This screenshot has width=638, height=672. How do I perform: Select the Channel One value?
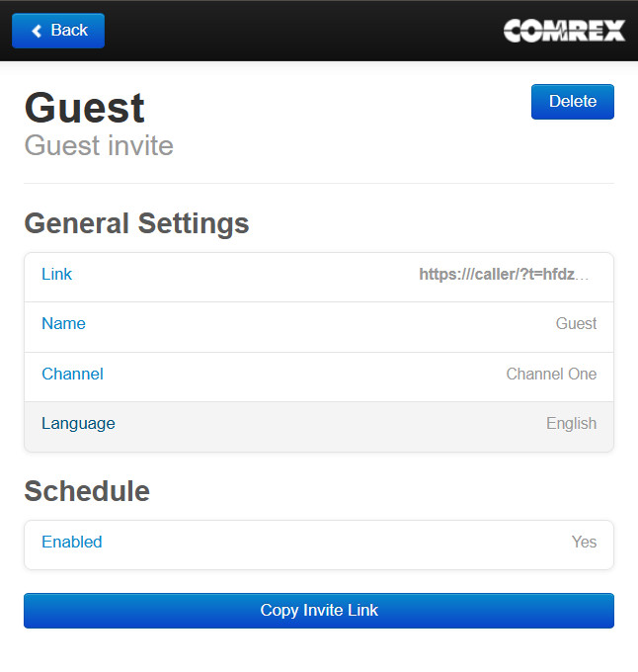click(x=551, y=375)
